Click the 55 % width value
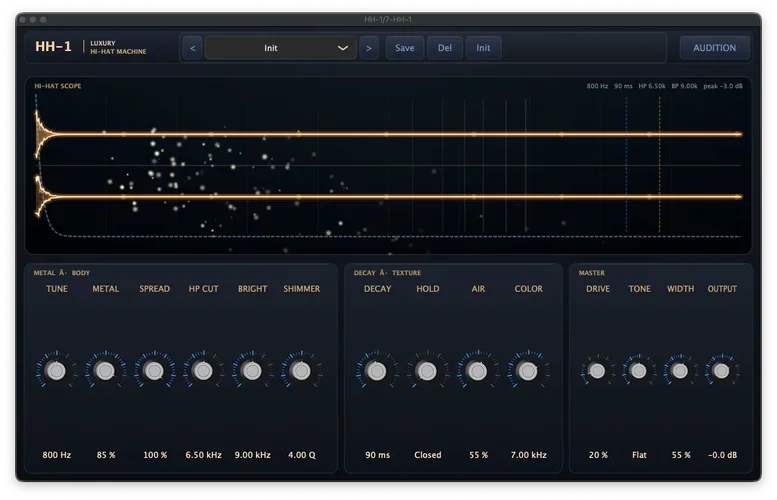The width and height of the screenshot is (777, 500). pos(680,455)
